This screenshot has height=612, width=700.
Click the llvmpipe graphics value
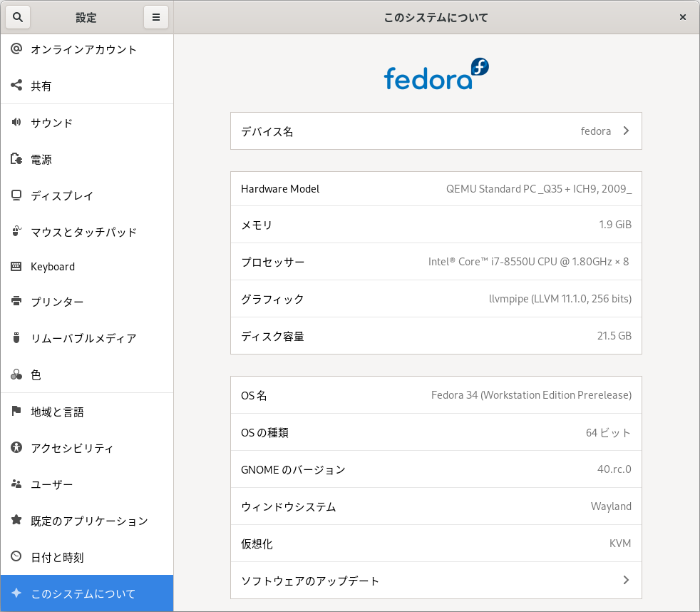pos(560,299)
